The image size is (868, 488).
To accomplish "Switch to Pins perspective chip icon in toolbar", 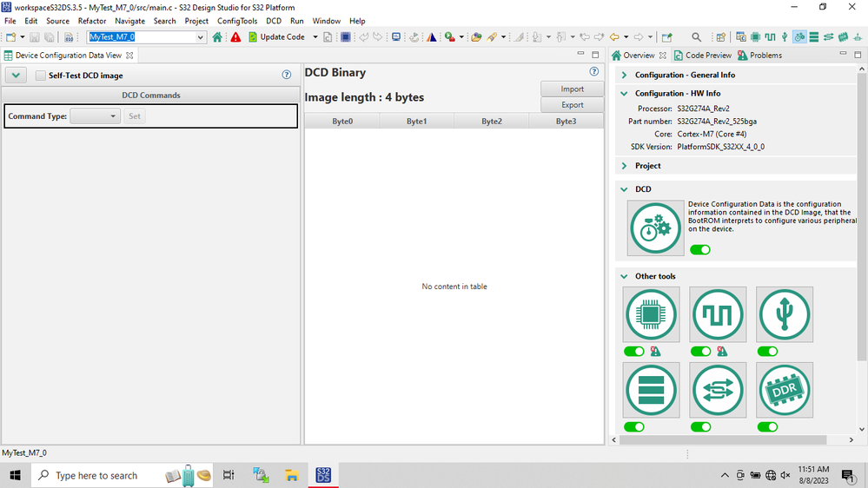I will click(755, 37).
